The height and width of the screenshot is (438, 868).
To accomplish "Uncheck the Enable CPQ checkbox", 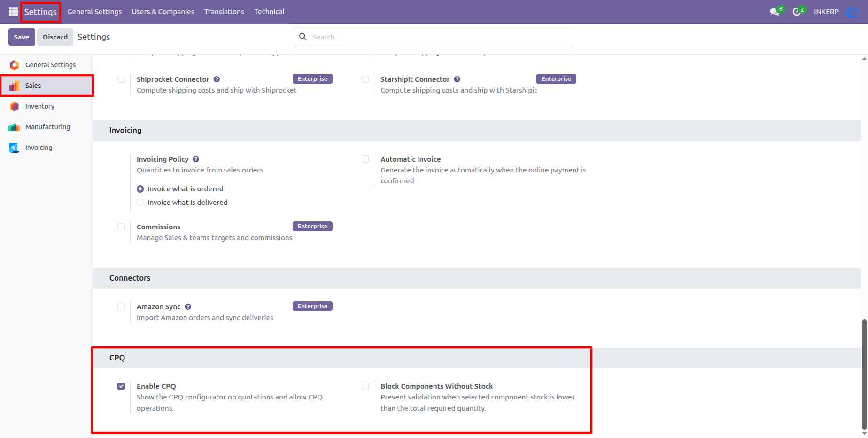I will pos(121,386).
